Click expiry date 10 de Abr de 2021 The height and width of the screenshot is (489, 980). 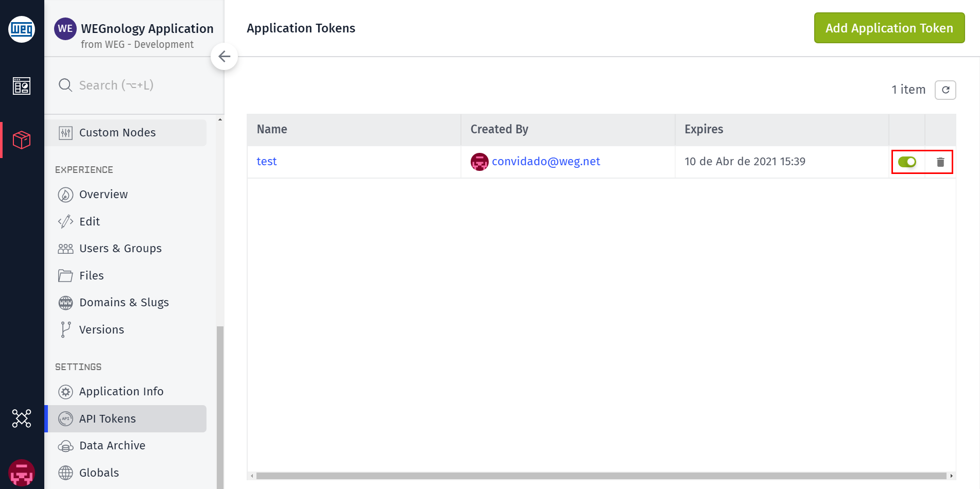click(x=745, y=162)
